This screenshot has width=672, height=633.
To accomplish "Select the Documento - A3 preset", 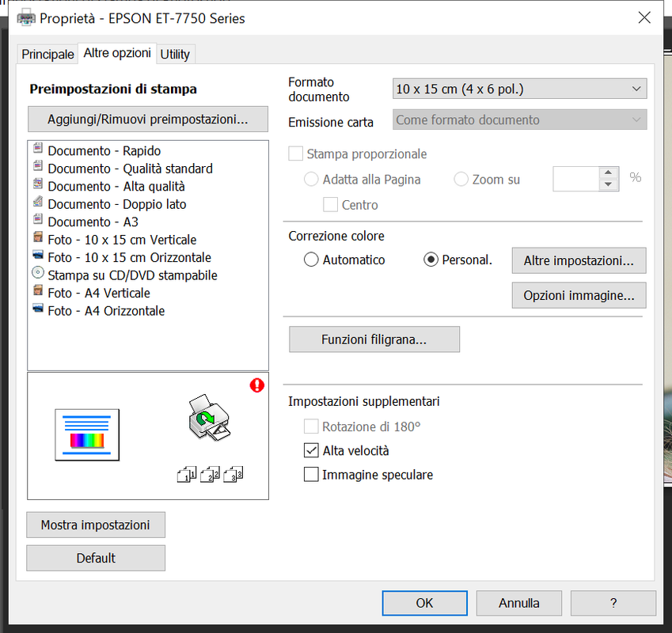I will tap(93, 222).
